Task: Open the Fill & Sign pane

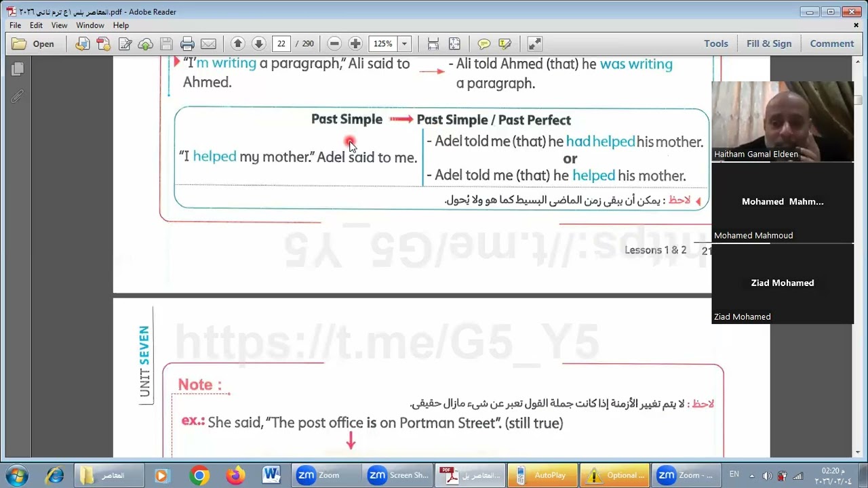Action: 769,44
